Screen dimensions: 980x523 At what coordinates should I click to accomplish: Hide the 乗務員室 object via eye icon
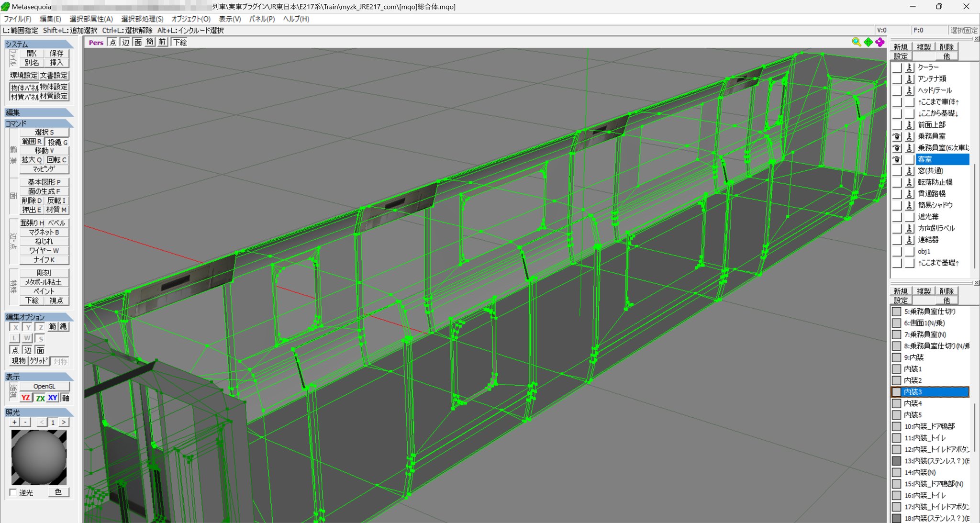(x=897, y=136)
